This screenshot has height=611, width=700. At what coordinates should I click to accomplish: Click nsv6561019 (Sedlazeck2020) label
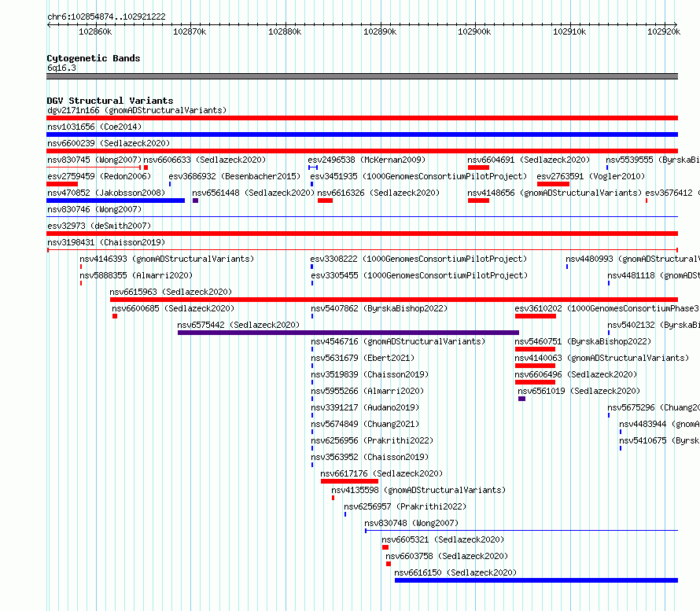tap(579, 391)
